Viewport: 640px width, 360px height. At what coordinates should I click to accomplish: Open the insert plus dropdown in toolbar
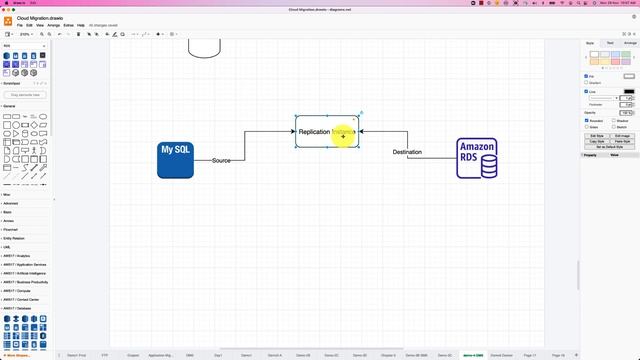click(x=160, y=34)
